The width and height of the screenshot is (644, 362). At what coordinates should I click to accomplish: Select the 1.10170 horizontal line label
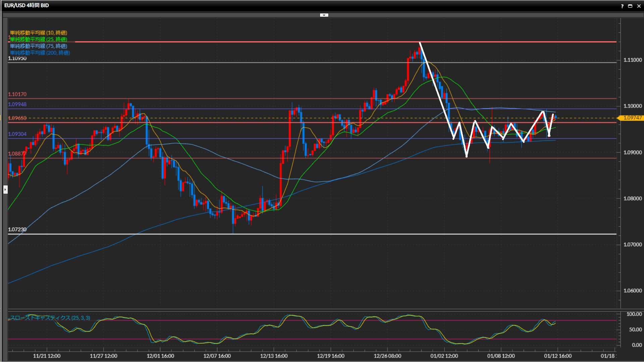(x=17, y=94)
